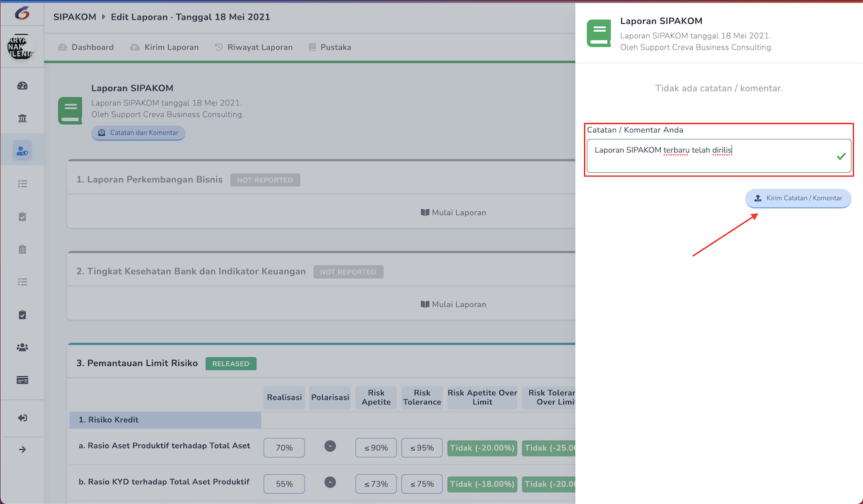Click NOT REPORTED badge of Tingkat Kesehatan Bank
Viewport: 863px width, 504px height.
[348, 272]
